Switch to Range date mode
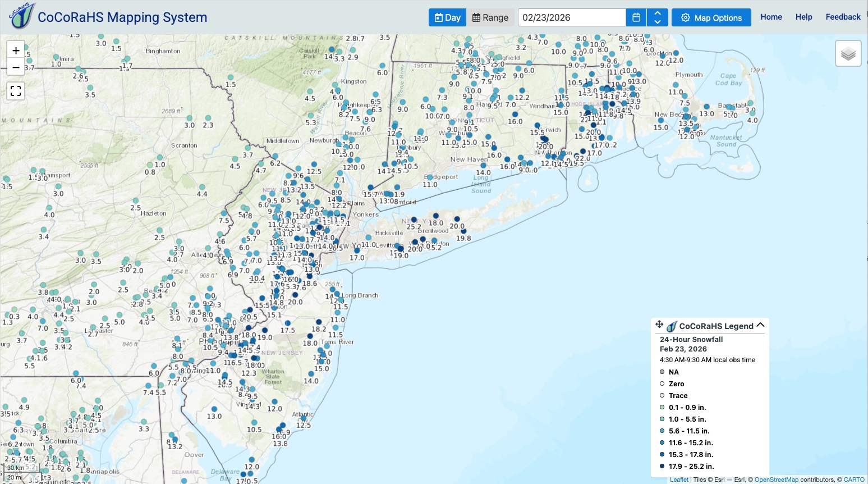The image size is (868, 484). (490, 17)
